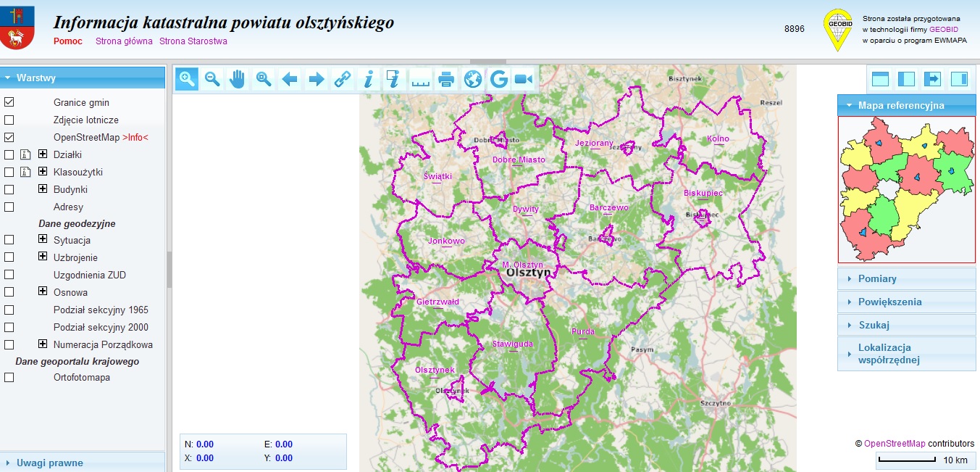The width and height of the screenshot is (980, 472).
Task: Activate the hand pan tool
Action: pos(238,79)
